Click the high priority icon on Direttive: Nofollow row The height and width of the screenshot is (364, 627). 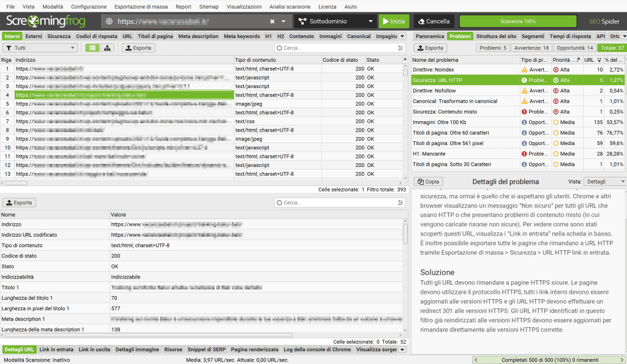556,91
